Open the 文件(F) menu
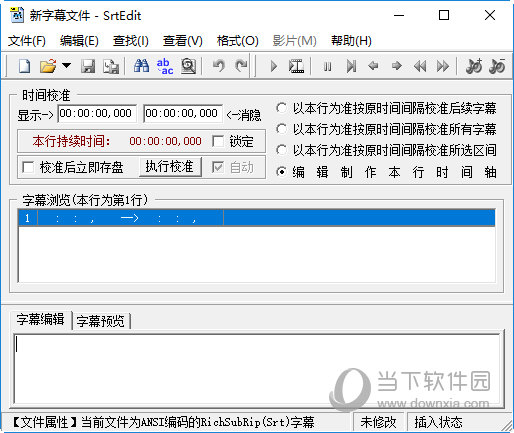This screenshot has width=514, height=433. pos(27,41)
